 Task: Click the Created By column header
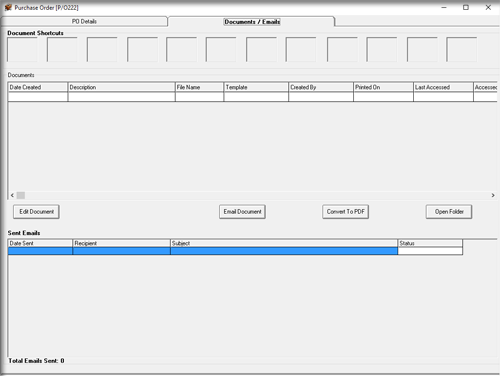pyautogui.click(x=321, y=87)
